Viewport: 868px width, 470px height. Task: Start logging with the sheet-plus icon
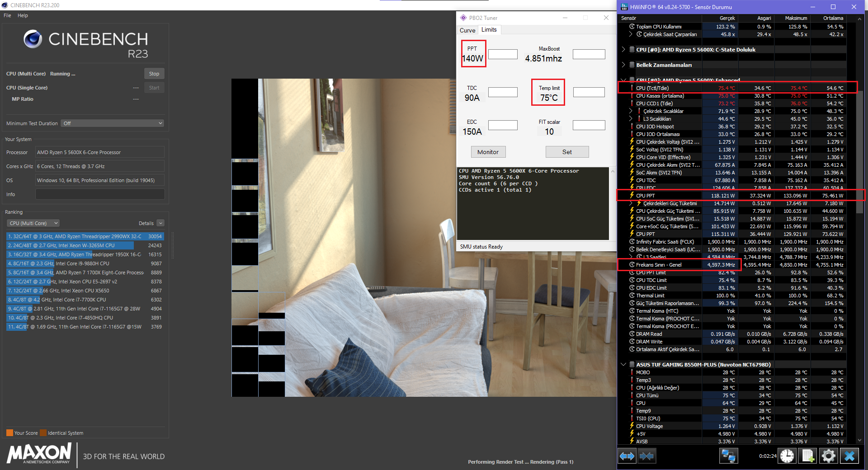808,456
